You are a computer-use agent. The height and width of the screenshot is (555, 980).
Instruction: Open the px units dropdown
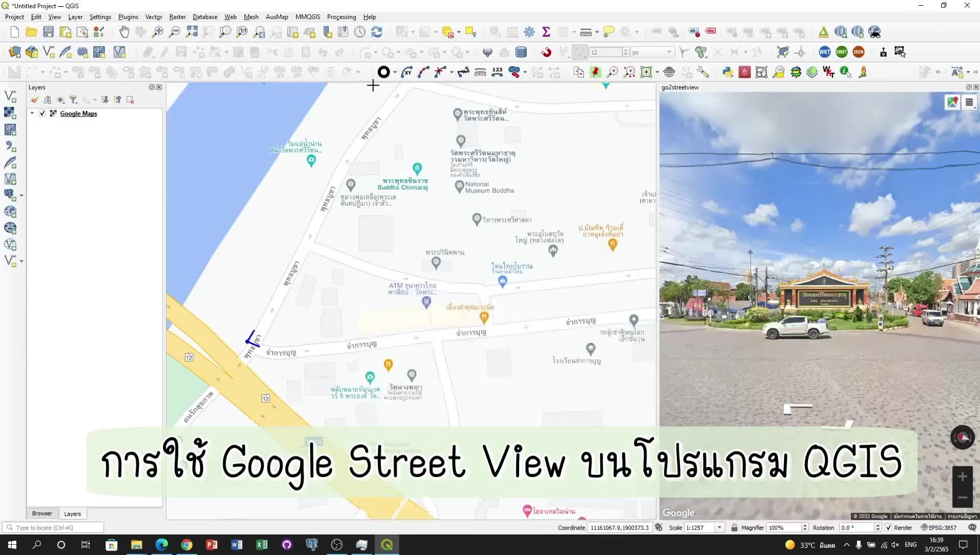tap(652, 52)
